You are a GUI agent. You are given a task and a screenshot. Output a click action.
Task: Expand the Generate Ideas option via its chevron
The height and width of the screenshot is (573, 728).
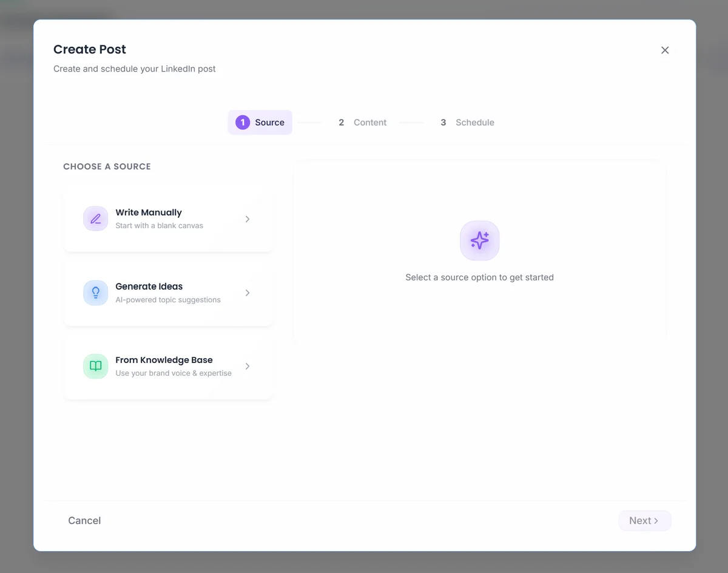pyautogui.click(x=247, y=293)
